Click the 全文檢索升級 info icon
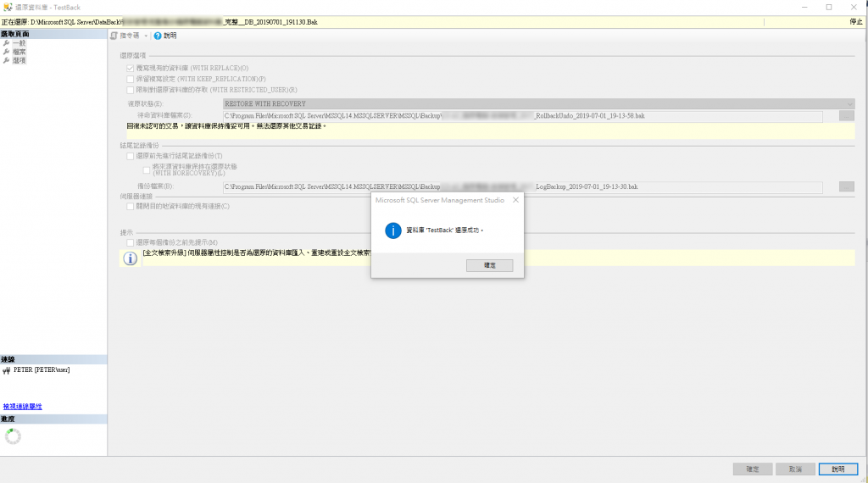 coord(130,258)
